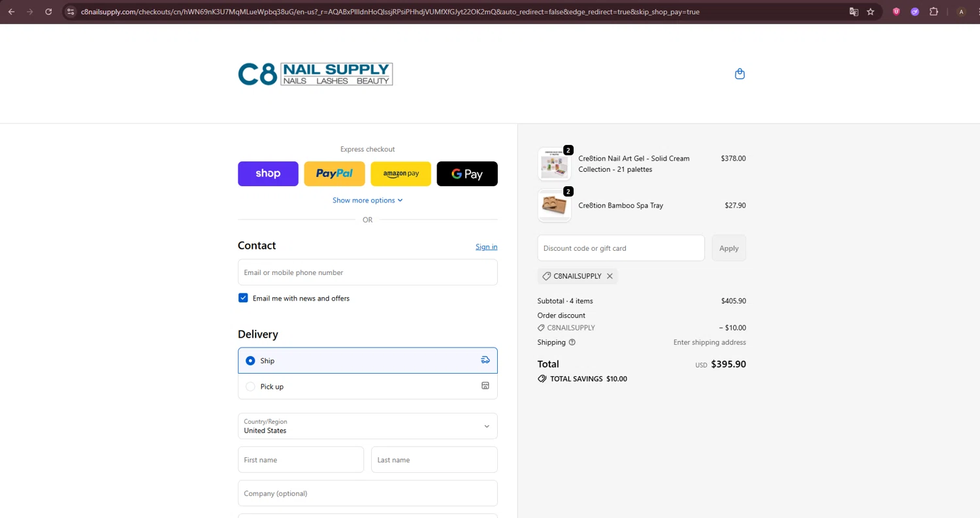Click the Subtotal · 4 items text
This screenshot has height=518, width=980.
point(565,301)
